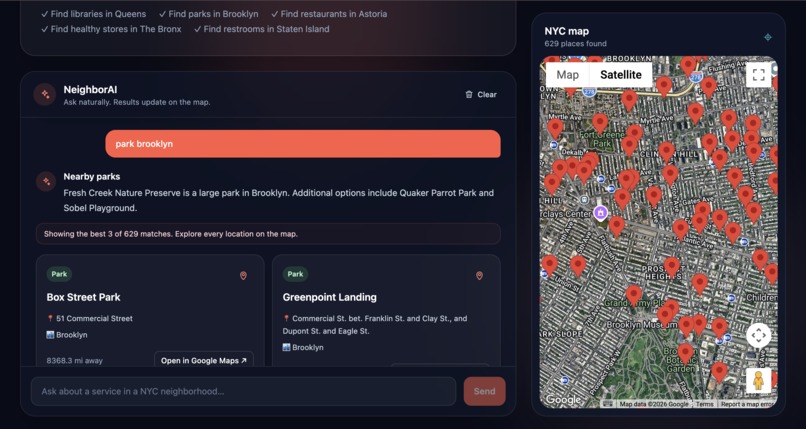Click the red pin on Brooklyn Botanic Garden
806x429 pixels.
tap(685, 353)
